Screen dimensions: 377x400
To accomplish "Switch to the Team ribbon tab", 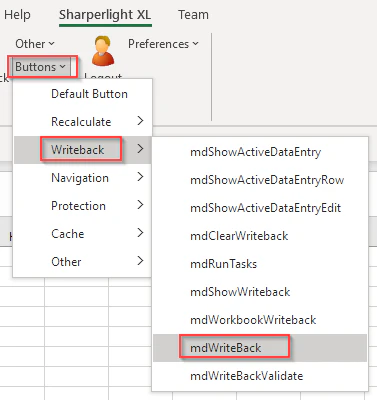I will click(193, 15).
